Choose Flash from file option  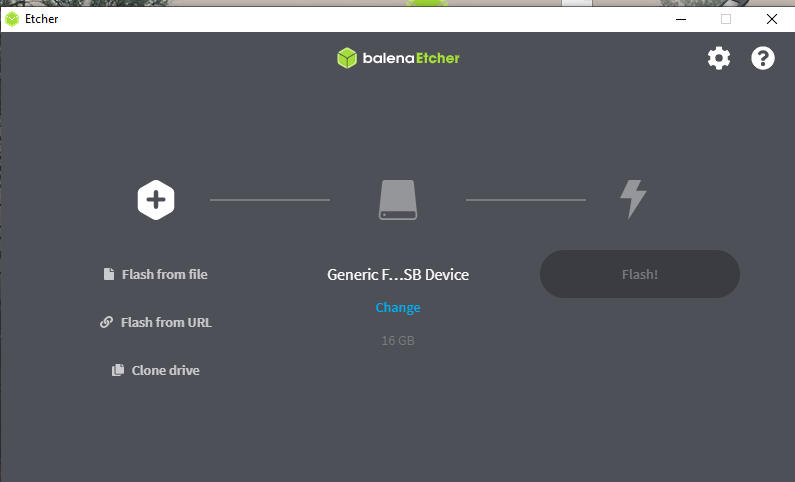(164, 274)
